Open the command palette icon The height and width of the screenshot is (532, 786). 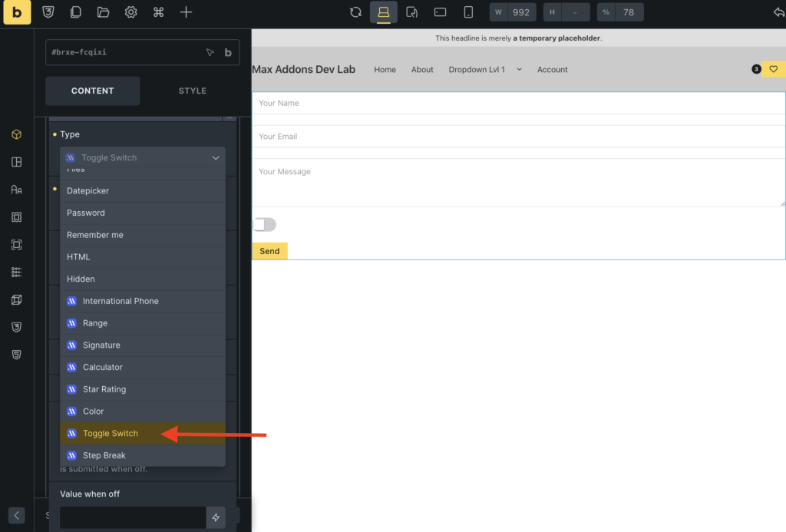tap(158, 12)
